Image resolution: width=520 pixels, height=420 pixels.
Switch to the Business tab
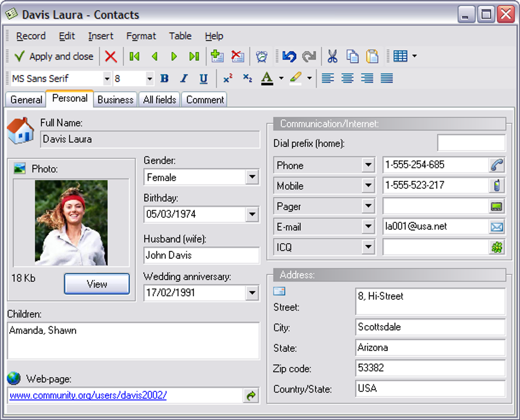coord(115,100)
